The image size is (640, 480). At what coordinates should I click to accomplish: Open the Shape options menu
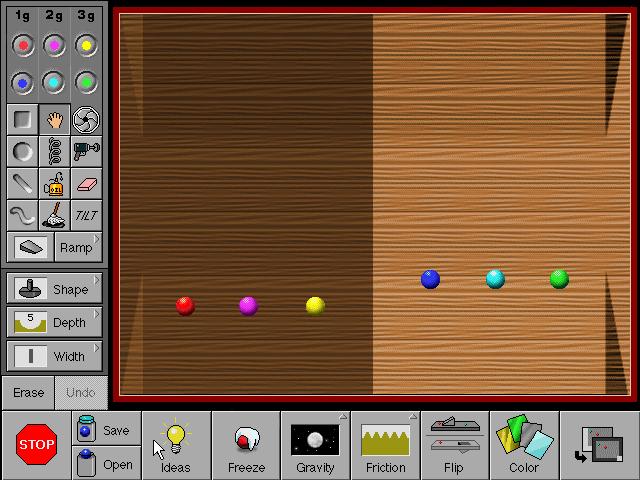click(x=54, y=289)
